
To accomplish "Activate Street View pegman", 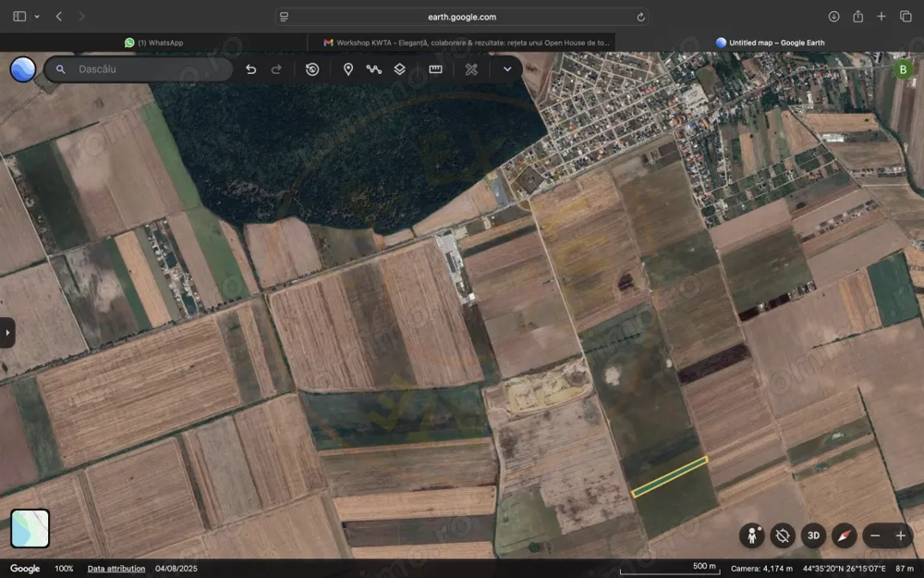I will pos(752,535).
